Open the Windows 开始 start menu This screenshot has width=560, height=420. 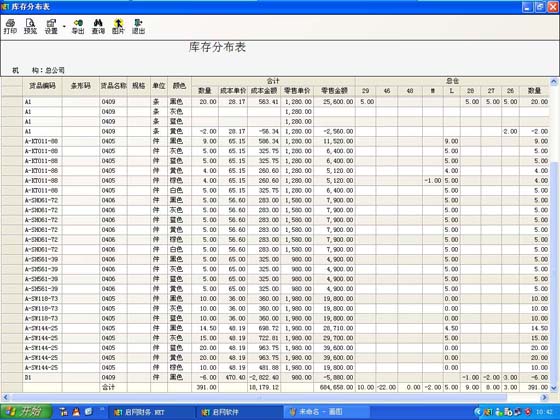click(26, 412)
